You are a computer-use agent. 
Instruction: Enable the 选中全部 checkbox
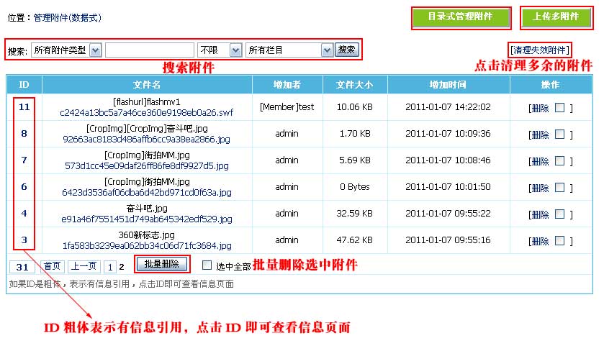[207, 265]
